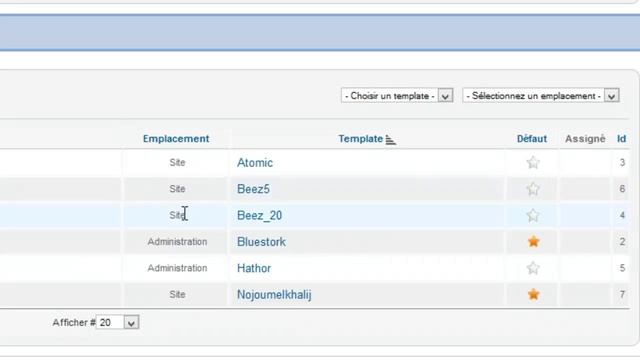Viewport: 640px width, 360px height.
Task: Click 'Administration' cell in Hathor row
Action: pyautogui.click(x=177, y=268)
